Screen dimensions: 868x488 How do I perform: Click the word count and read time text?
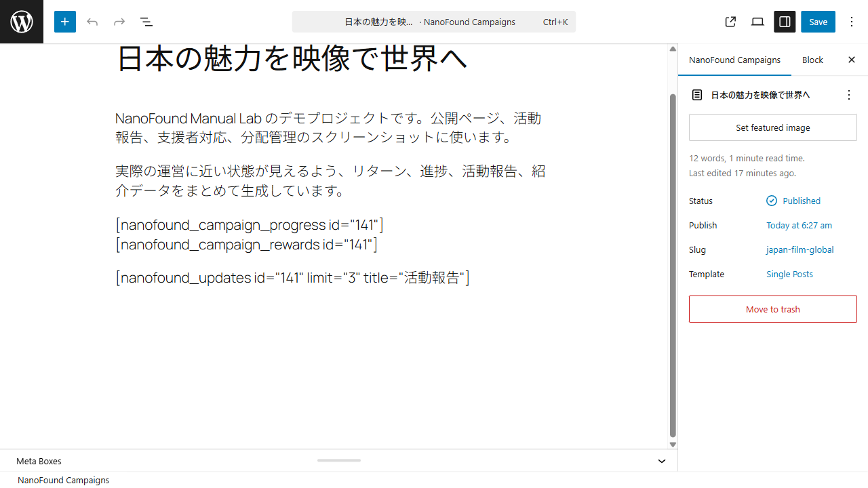747,158
